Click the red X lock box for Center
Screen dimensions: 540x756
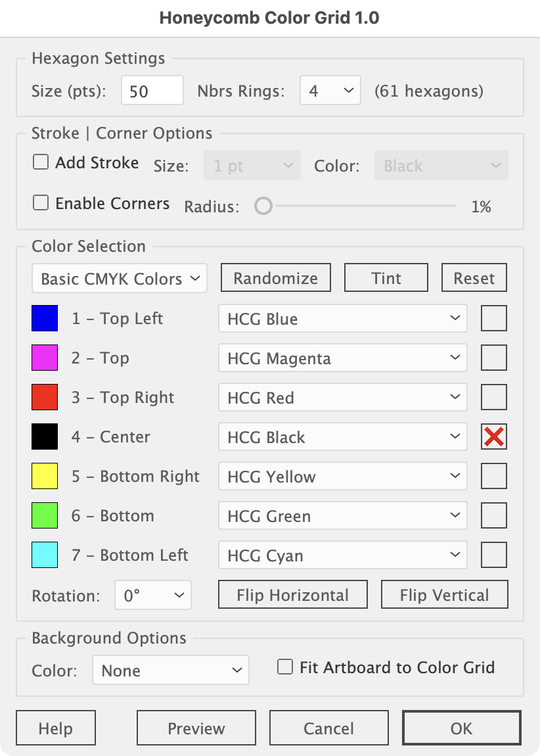494,437
